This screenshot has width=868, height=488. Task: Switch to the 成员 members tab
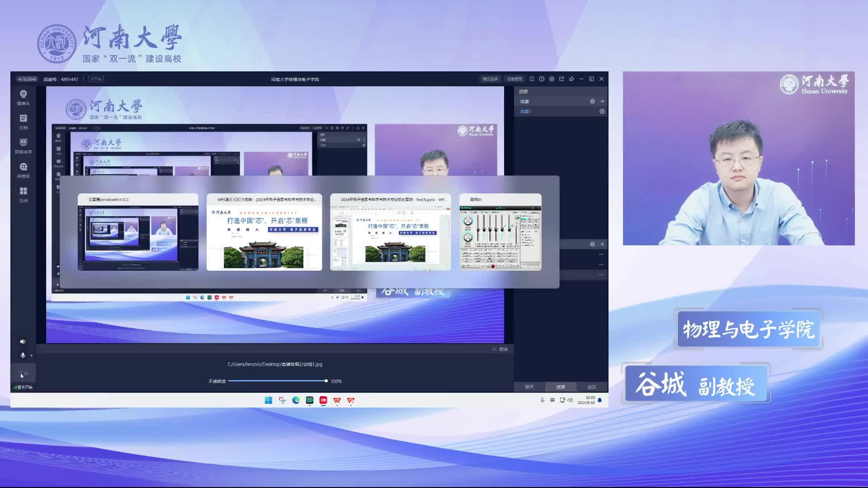click(x=592, y=387)
